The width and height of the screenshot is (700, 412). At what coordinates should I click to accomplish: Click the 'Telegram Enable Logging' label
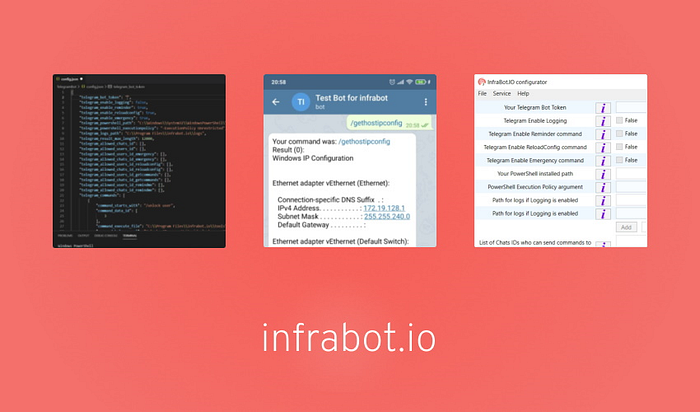(535, 121)
